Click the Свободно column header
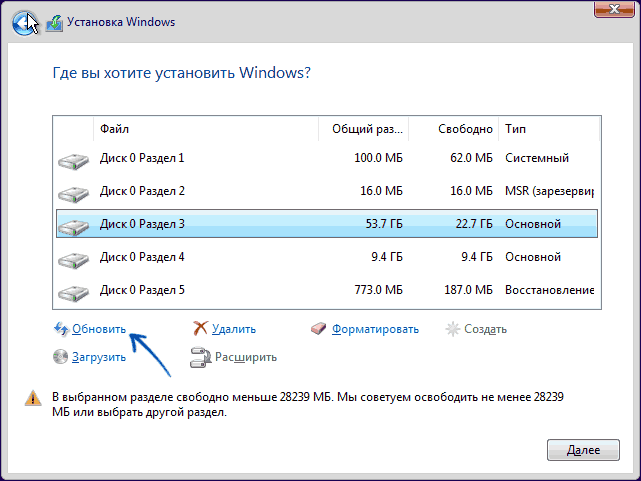Image resolution: width=641 pixels, height=481 pixels. point(453,129)
